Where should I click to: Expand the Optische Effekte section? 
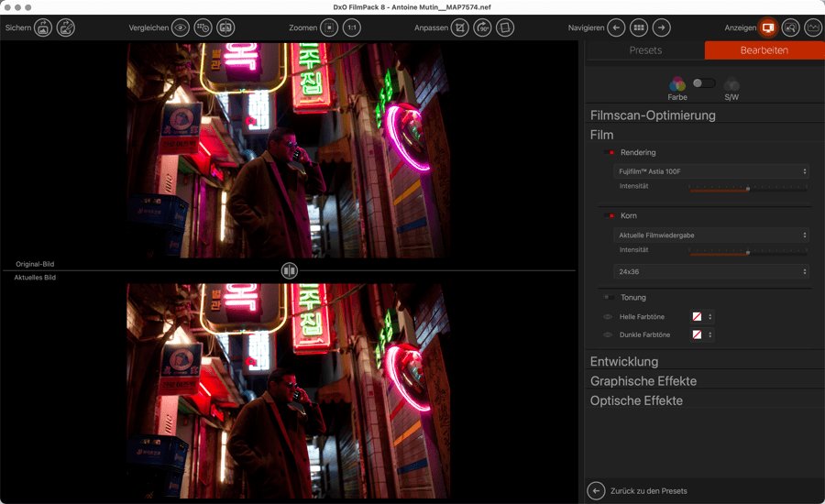coord(636,400)
